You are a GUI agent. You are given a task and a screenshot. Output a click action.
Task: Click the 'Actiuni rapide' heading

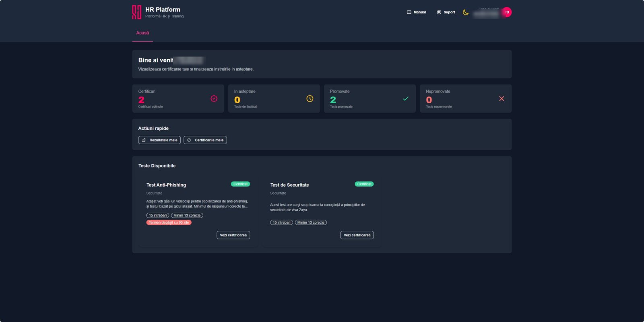click(153, 128)
